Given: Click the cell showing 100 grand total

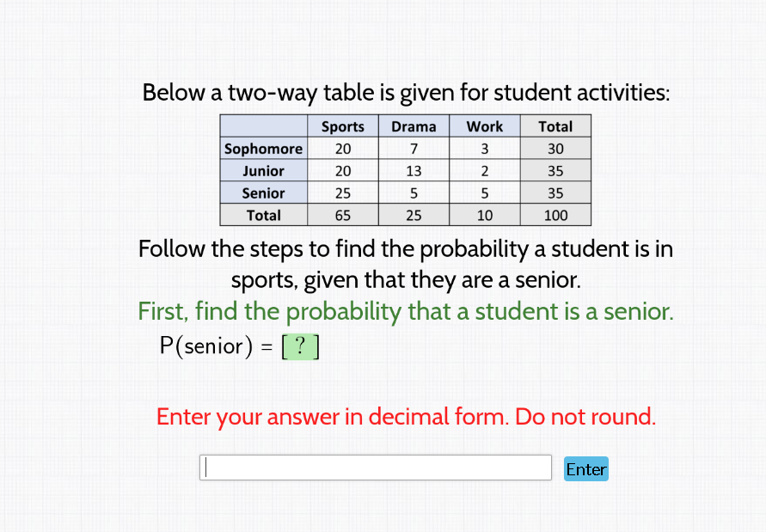Looking at the screenshot, I should click(555, 215).
